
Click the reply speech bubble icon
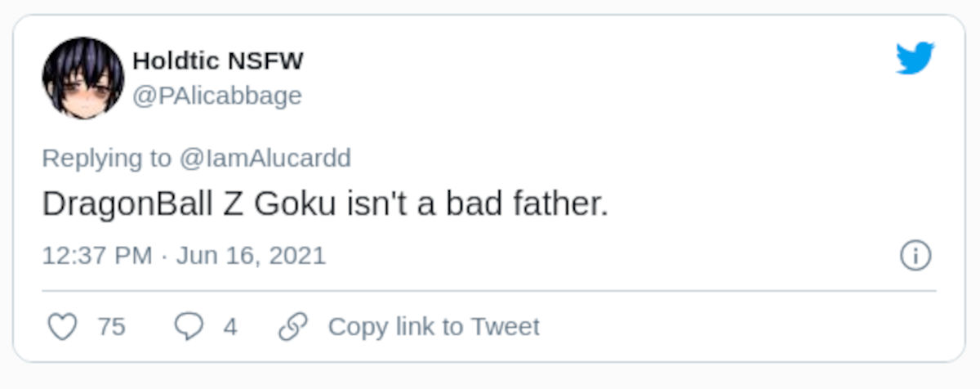click(189, 327)
